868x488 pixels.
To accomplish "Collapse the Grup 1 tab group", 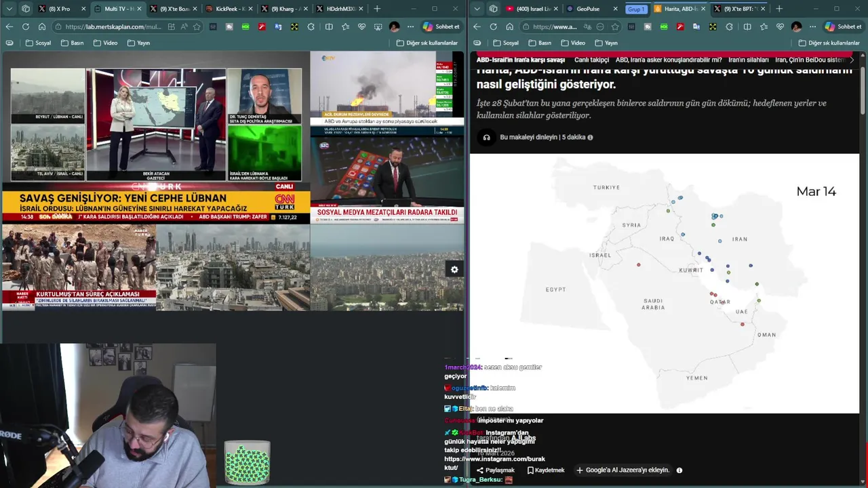I will point(636,9).
